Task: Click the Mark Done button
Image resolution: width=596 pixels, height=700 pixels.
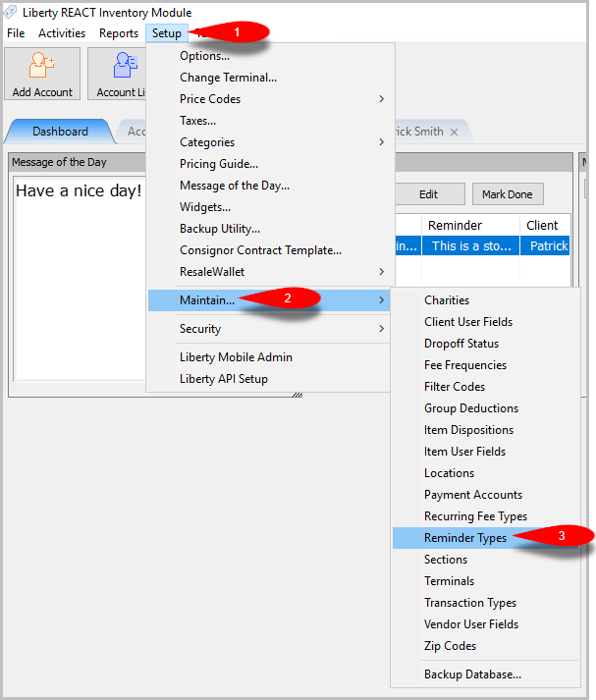Action: 508,194
